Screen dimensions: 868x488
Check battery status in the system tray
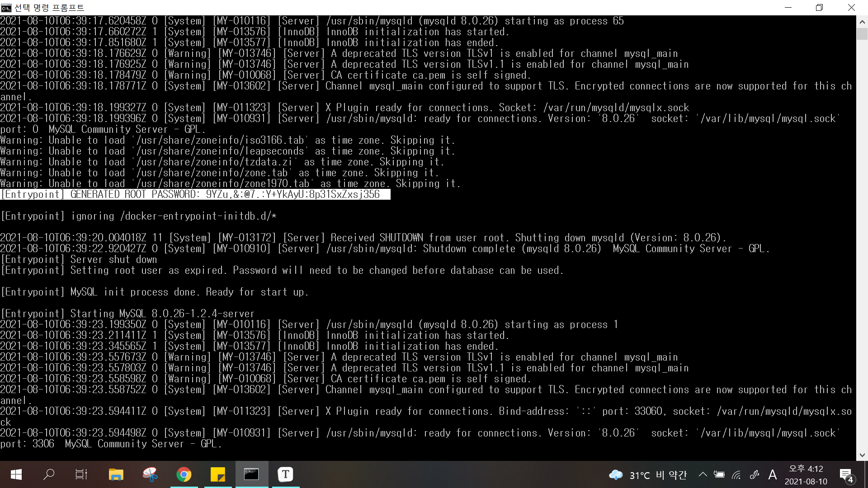point(720,475)
